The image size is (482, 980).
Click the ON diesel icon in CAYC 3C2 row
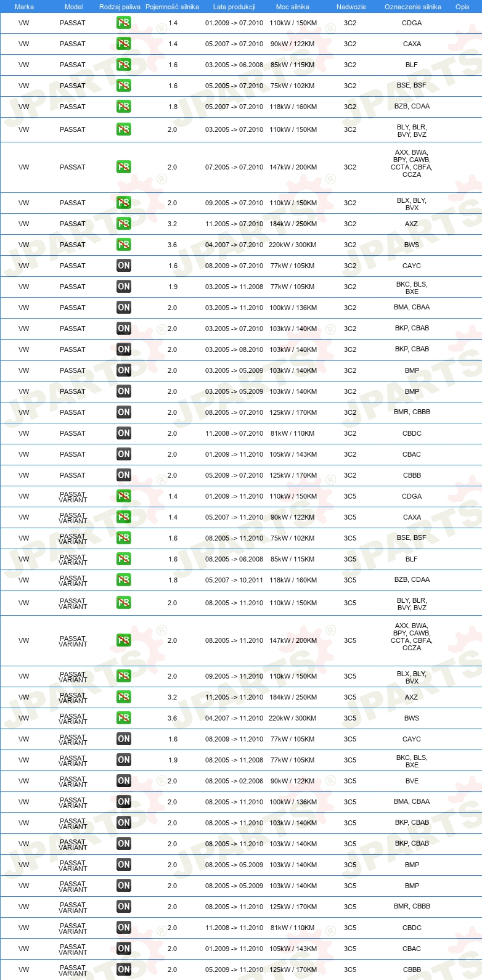click(x=124, y=266)
